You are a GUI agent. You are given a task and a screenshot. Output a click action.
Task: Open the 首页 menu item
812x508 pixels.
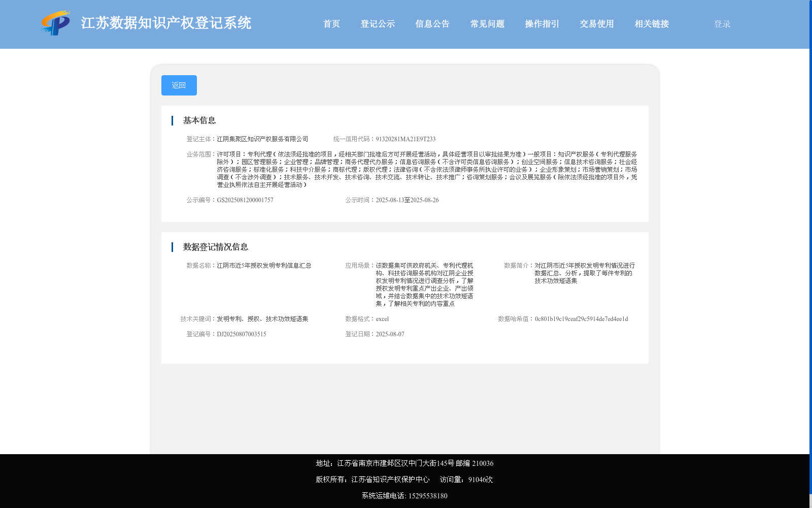331,24
